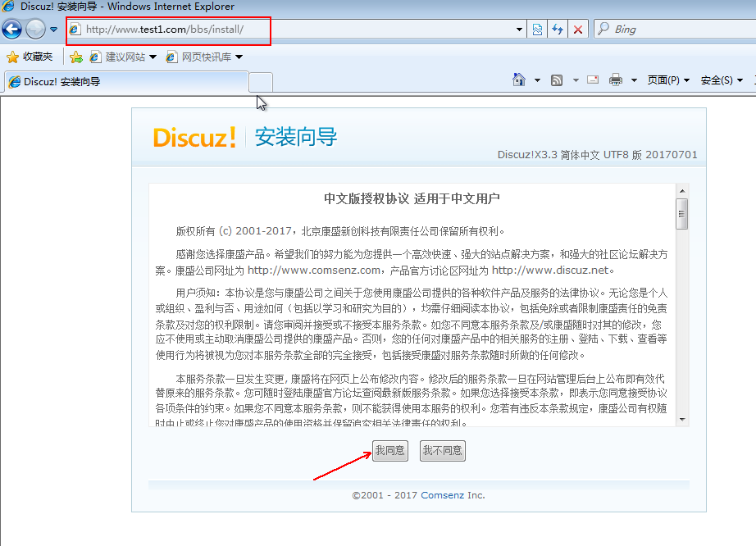Viewport: 756px width, 546px height.
Task: Click the page icon beside the URL
Action: coord(75,30)
